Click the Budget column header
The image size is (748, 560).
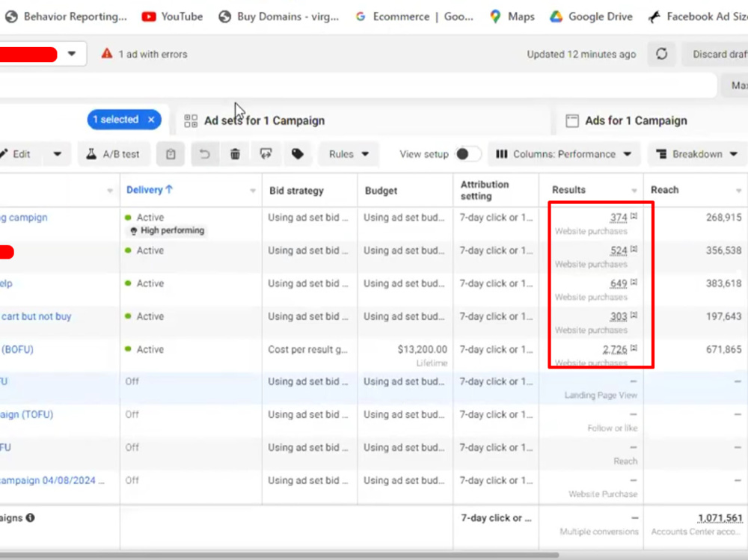click(x=381, y=191)
